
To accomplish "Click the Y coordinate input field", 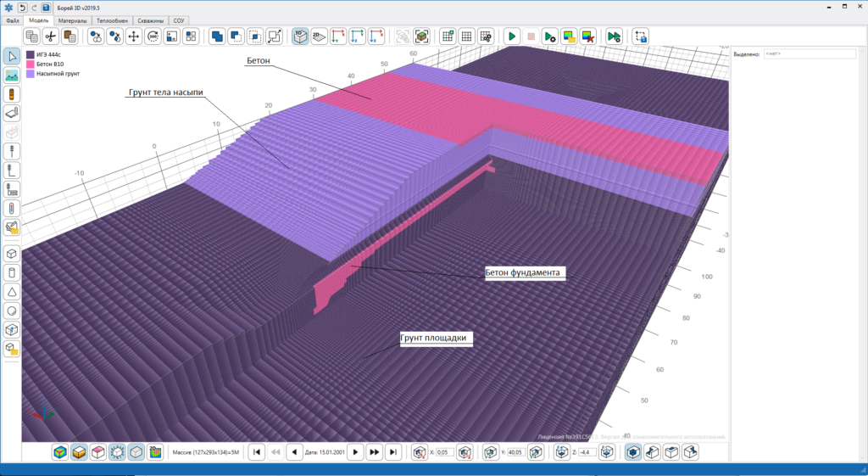I will click(x=516, y=452).
